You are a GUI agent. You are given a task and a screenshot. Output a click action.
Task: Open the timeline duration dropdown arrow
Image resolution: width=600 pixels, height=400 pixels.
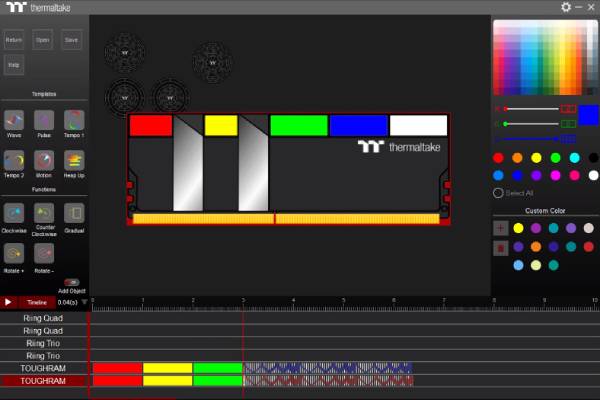(84, 302)
